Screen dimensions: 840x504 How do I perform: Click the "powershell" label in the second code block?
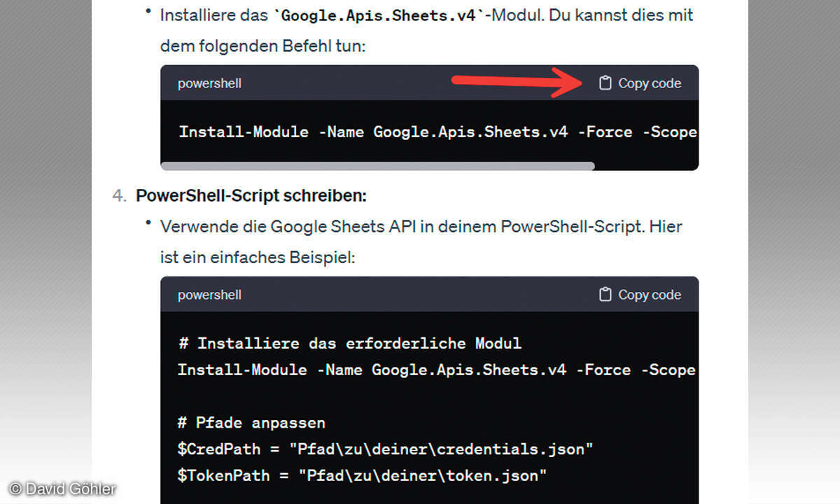[x=209, y=295]
